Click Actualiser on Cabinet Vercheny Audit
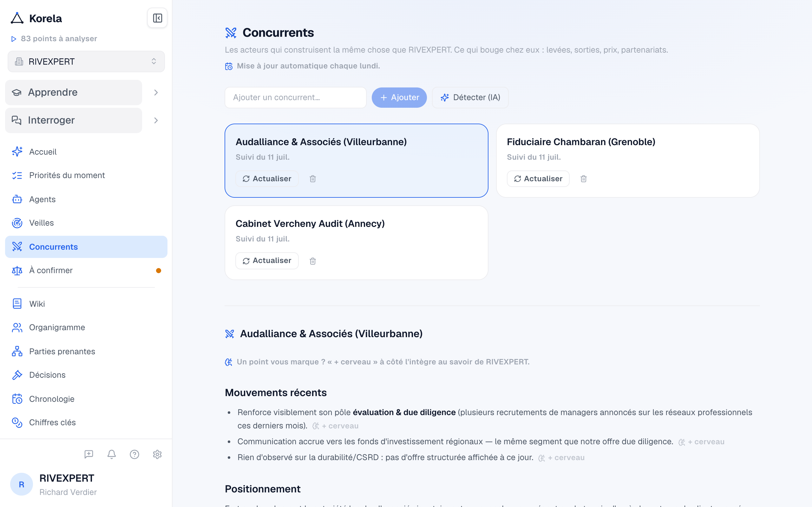This screenshot has width=812, height=507. point(267,261)
